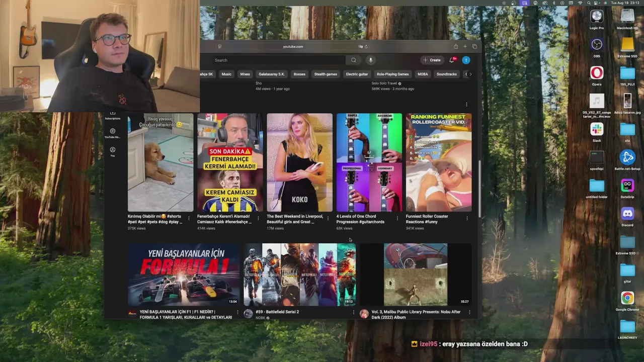Filter feed by MOBA chip
Image resolution: width=644 pixels, height=362 pixels.
[x=423, y=74]
